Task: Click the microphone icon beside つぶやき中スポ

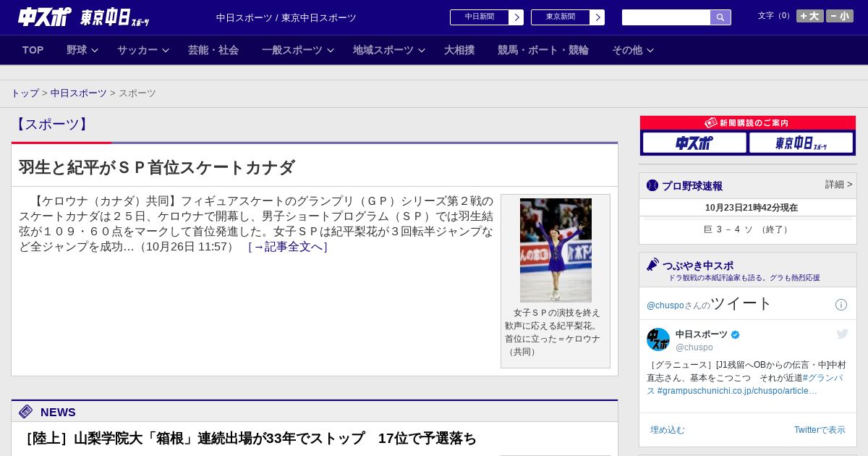Action: coord(652,265)
